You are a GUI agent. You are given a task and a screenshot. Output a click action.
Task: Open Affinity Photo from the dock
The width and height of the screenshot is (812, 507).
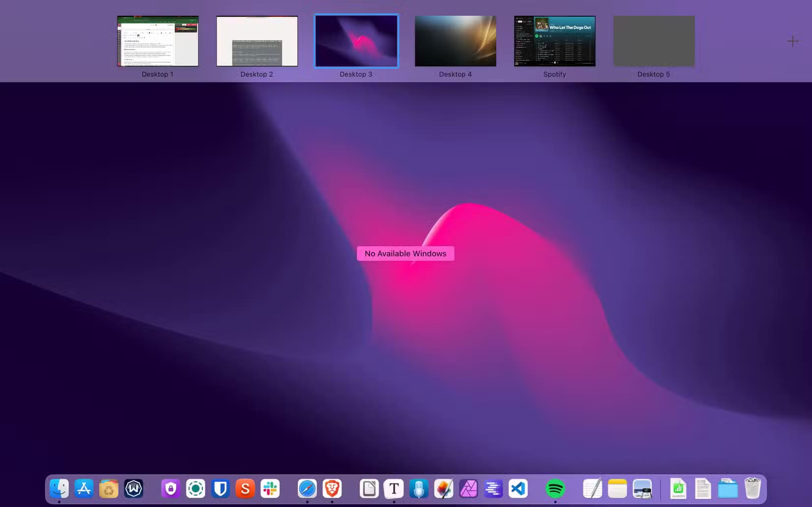[468, 489]
